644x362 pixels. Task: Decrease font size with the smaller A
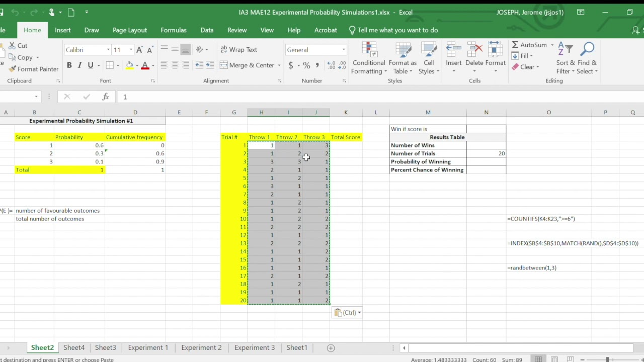tap(149, 50)
